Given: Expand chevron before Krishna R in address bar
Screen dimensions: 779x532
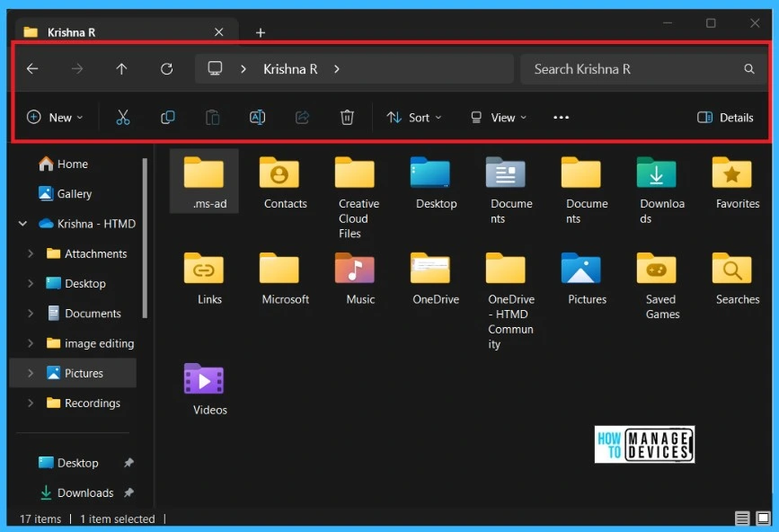Looking at the screenshot, I should tap(243, 68).
